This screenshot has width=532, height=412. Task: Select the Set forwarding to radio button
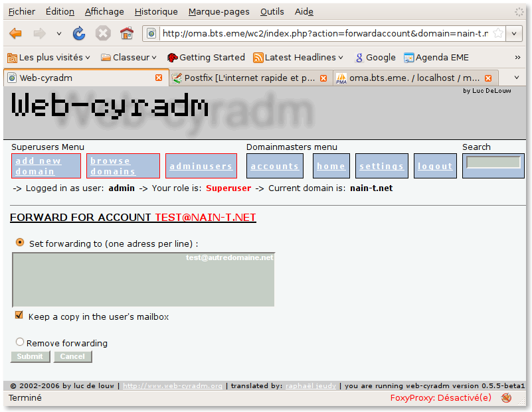[x=20, y=243]
